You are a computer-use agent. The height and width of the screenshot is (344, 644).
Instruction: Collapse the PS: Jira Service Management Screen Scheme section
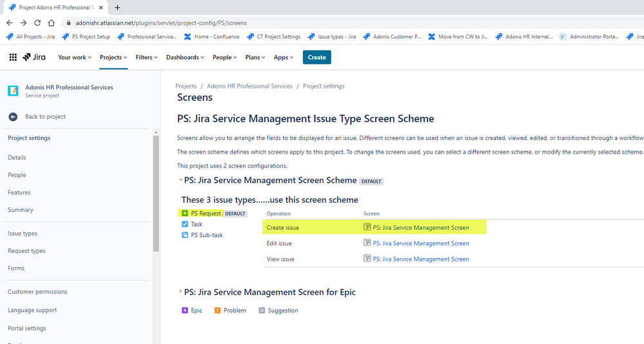click(181, 179)
